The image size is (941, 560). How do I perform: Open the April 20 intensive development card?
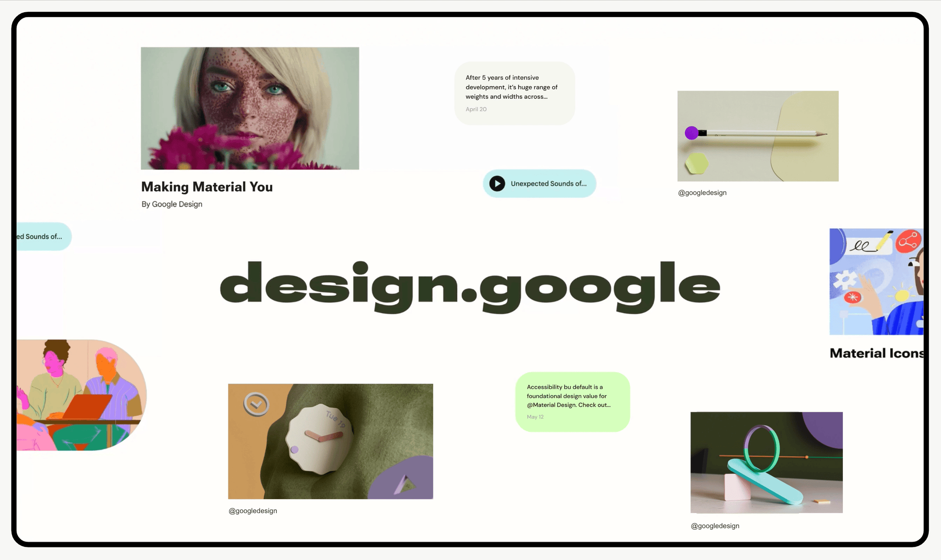pos(514,93)
